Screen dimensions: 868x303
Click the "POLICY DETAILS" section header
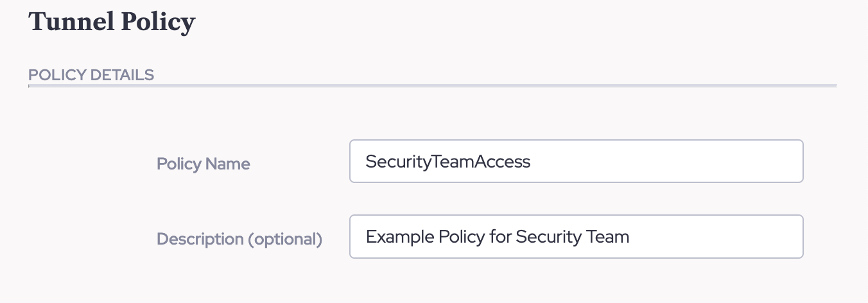[x=91, y=75]
